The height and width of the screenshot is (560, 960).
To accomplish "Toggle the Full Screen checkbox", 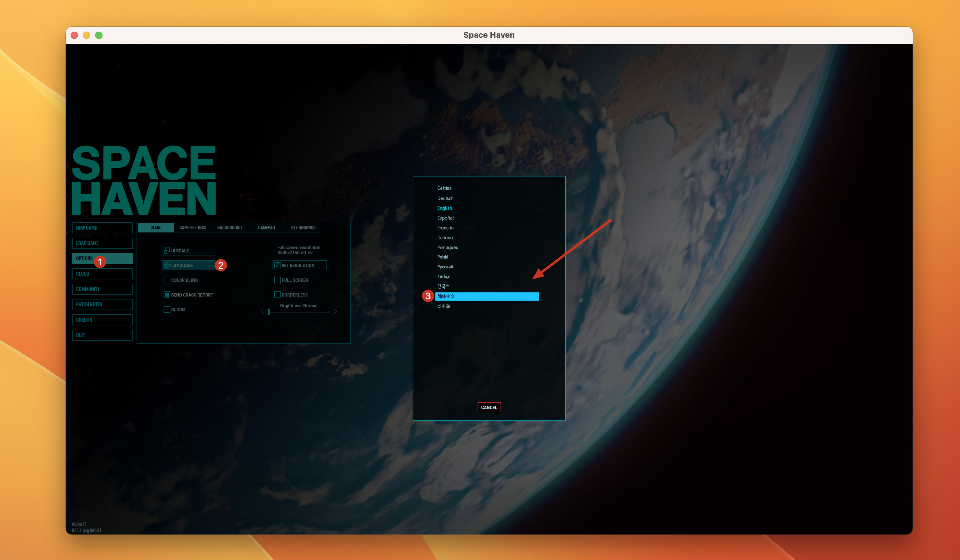I will pos(277,280).
